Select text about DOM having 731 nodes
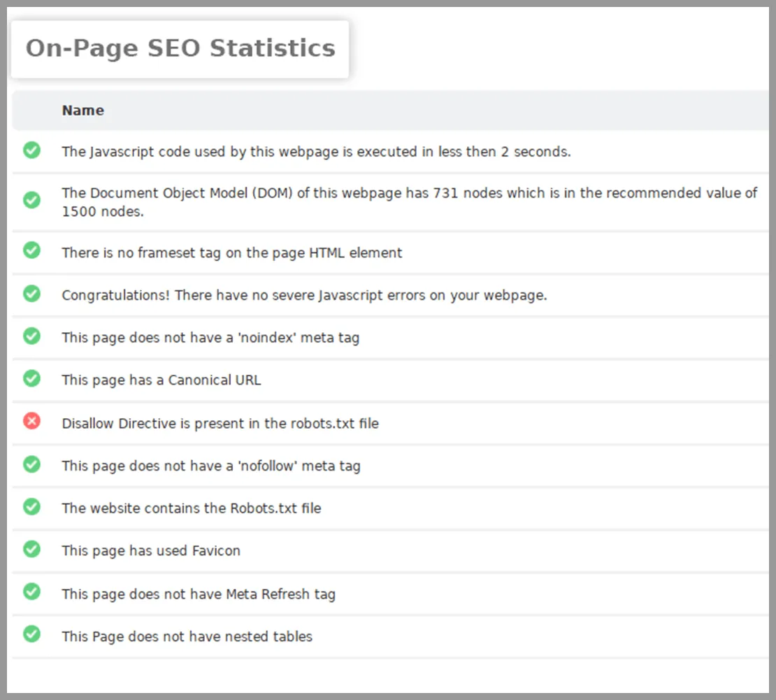 point(409,202)
